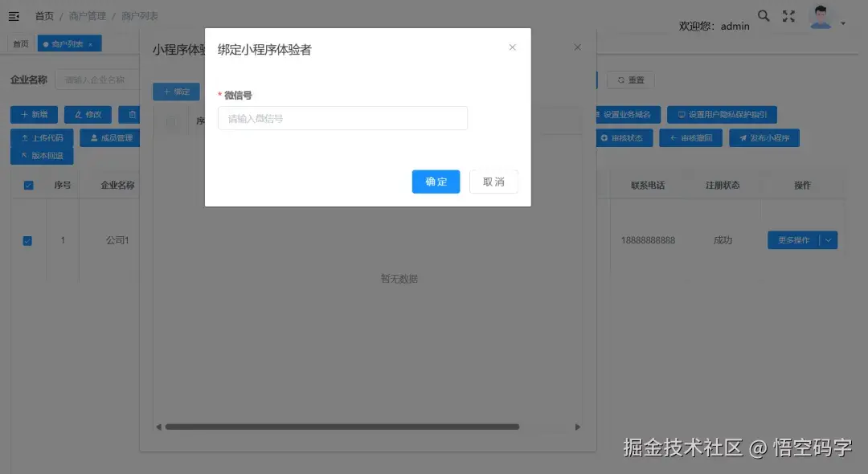Switch to the 首页 tab
This screenshot has height=474, width=868.
(20, 43)
